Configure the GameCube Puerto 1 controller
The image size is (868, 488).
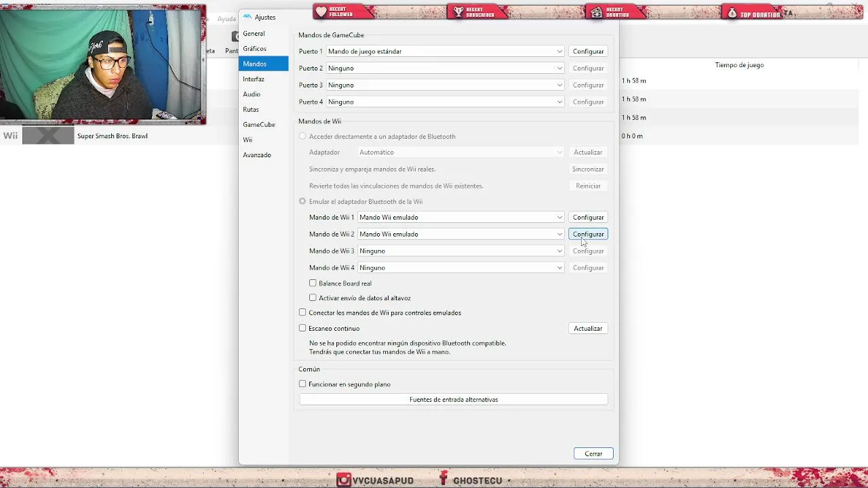588,52
